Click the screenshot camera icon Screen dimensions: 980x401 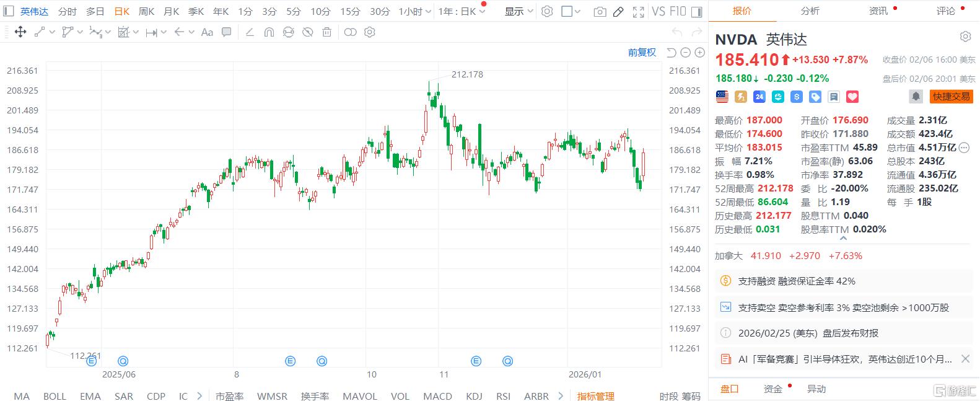point(599,12)
